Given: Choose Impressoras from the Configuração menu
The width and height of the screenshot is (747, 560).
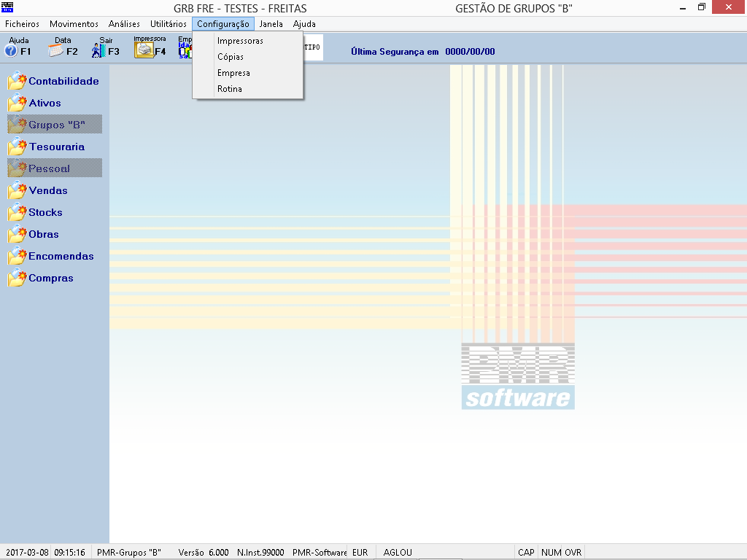Looking at the screenshot, I should (x=248, y=41).
